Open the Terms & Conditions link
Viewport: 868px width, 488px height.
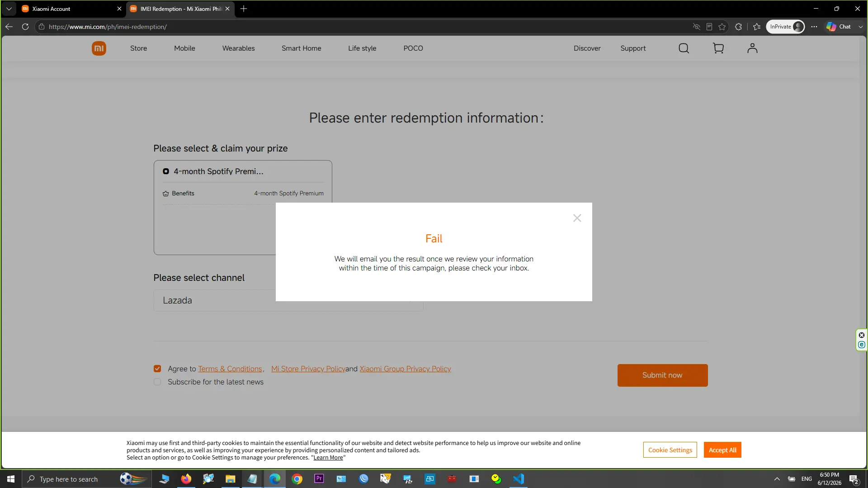pos(230,369)
